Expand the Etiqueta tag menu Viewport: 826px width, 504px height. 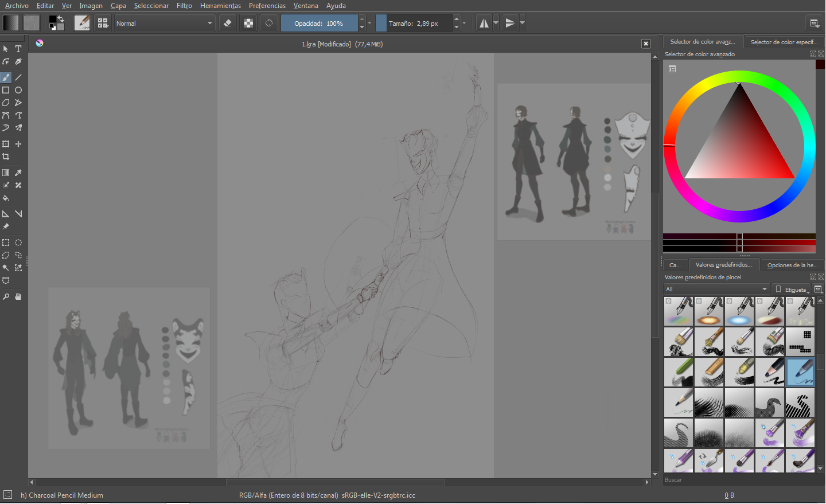pyautogui.click(x=792, y=290)
